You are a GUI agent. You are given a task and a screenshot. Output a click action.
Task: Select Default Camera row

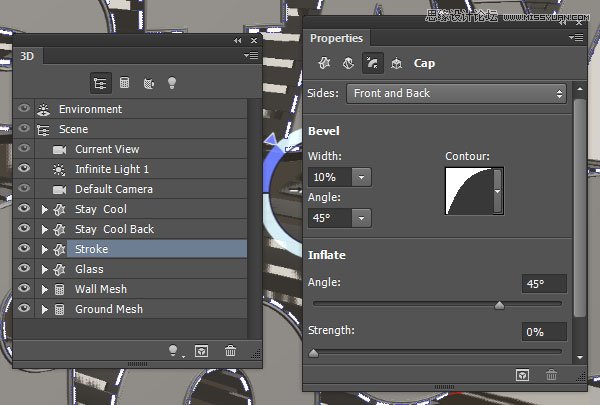point(141,189)
